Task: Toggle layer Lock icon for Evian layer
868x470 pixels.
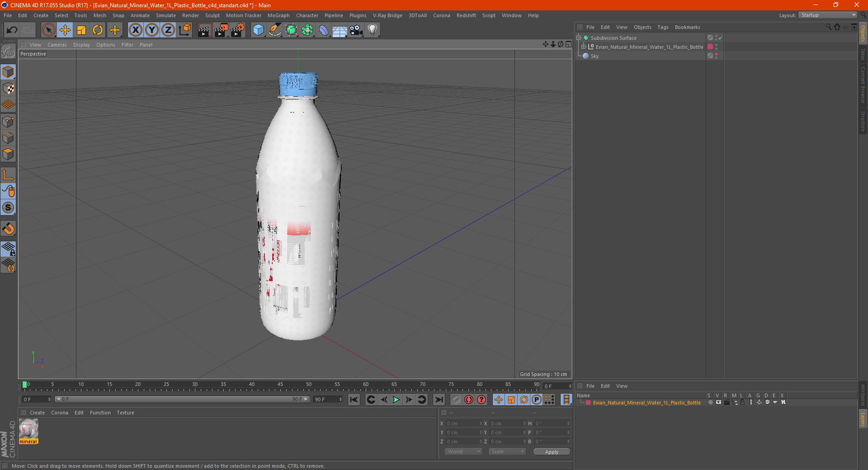Action: [x=742, y=402]
